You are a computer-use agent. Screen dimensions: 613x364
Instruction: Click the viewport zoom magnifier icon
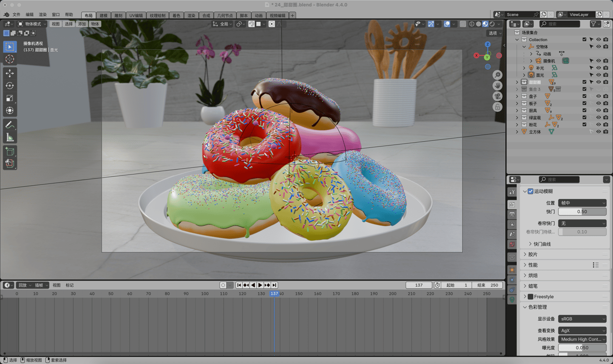(x=497, y=75)
